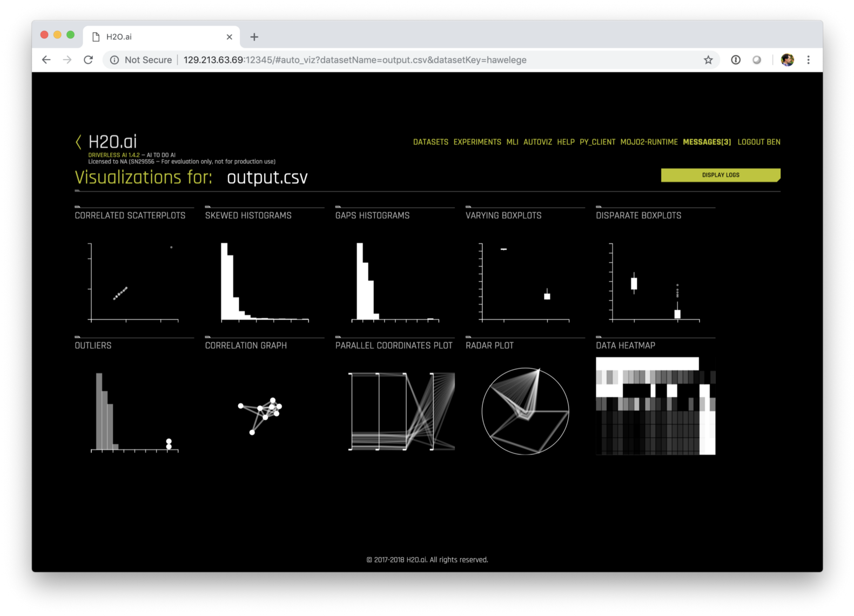This screenshot has height=616, width=854.
Task: Open the password manager extension icon
Action: 736,60
